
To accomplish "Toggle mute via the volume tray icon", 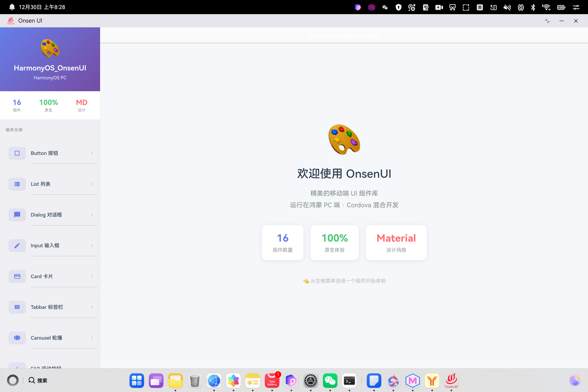I will point(507,7).
